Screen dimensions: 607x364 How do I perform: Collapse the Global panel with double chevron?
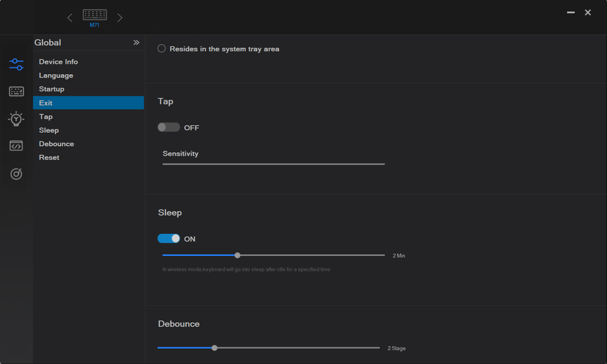[x=136, y=43]
